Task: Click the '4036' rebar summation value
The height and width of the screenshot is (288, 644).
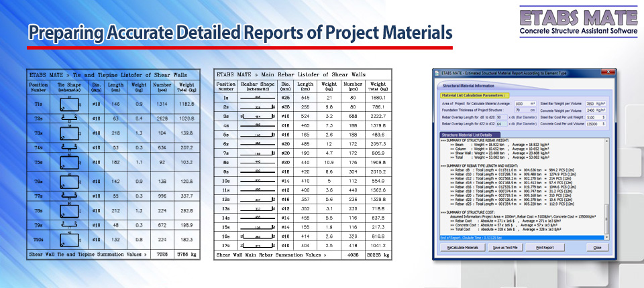Action: [353, 255]
